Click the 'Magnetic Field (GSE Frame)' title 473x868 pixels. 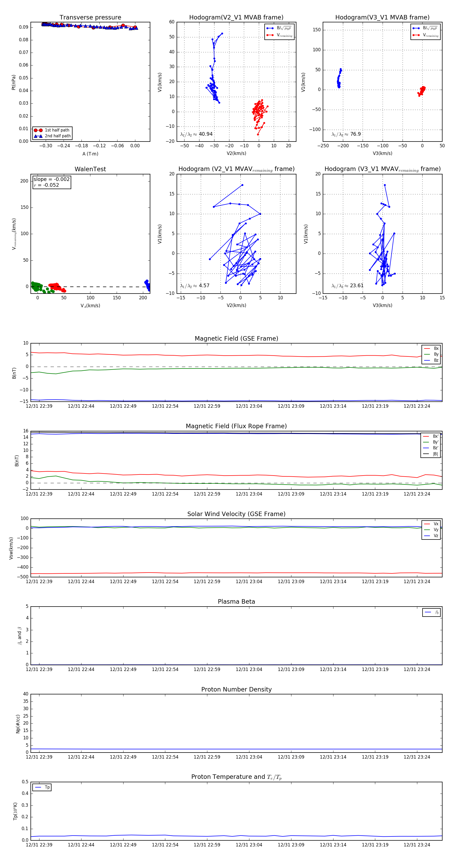pos(236,339)
